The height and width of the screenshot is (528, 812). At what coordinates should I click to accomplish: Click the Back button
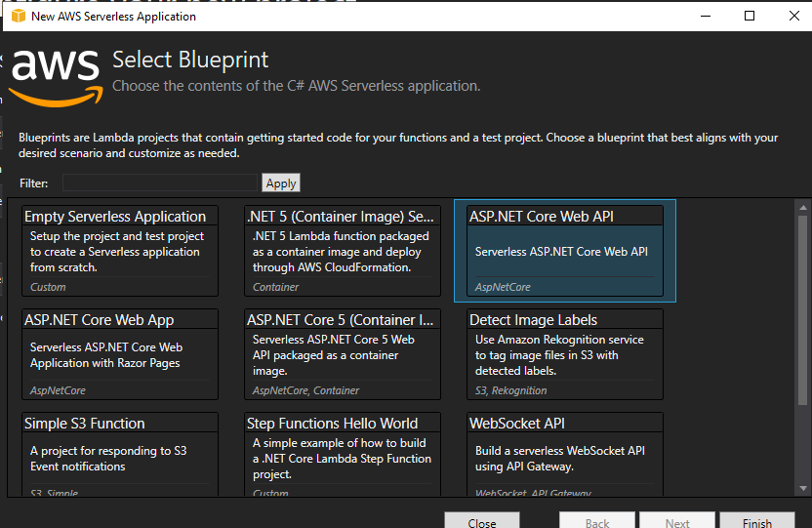(597, 521)
